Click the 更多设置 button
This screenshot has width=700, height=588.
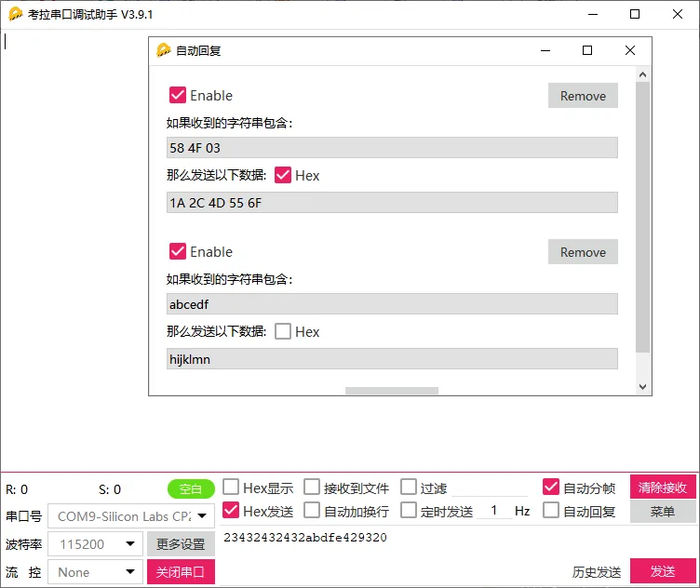point(181,544)
